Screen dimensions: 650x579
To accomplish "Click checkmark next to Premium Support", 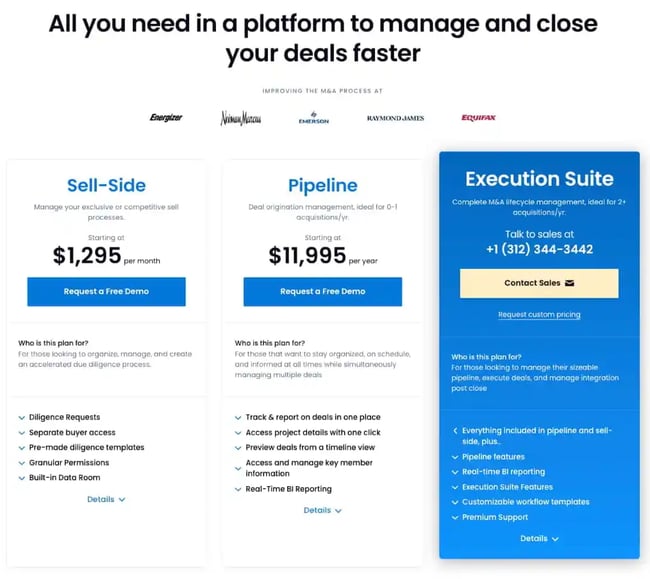I will pyautogui.click(x=455, y=517).
